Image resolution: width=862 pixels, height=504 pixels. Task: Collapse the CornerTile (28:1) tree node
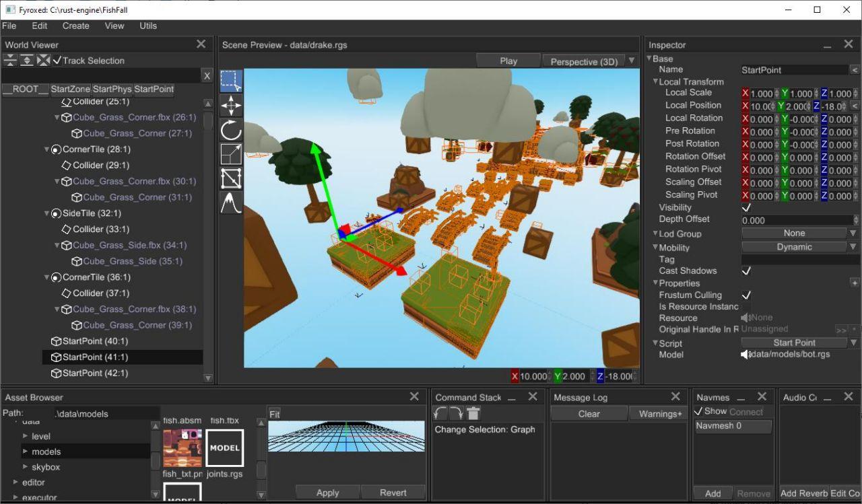46,149
